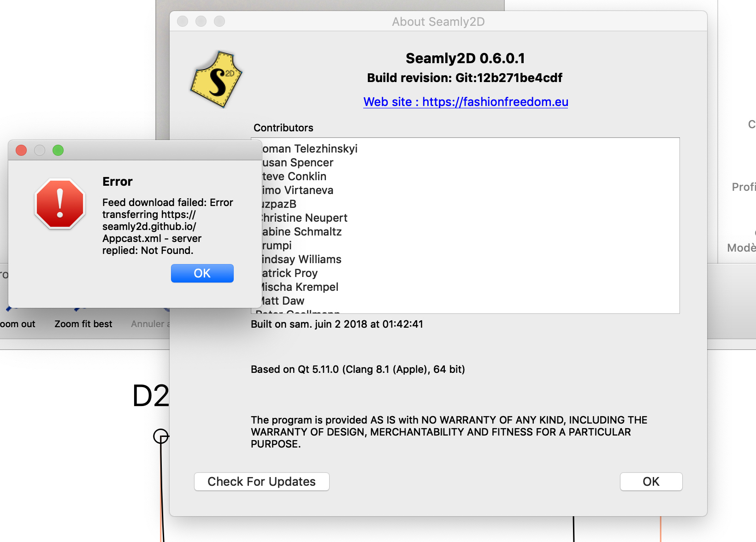Click the yellow Seamly2D logo icon
The height and width of the screenshot is (542, 756).
click(x=216, y=80)
